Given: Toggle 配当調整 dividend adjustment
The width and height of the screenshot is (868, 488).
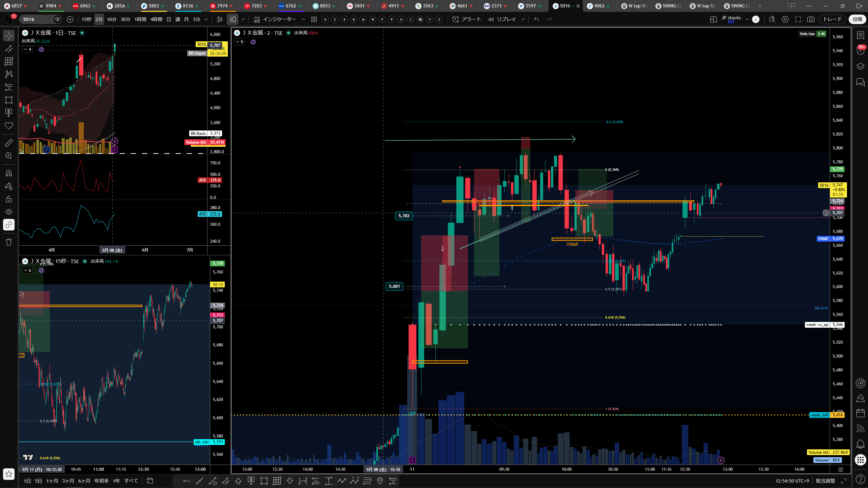Looking at the screenshot, I should coord(826,481).
